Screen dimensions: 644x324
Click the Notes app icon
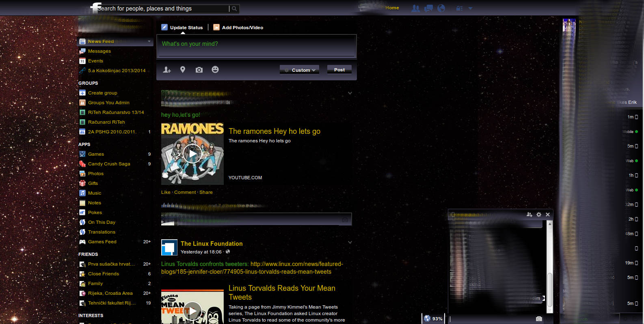pyautogui.click(x=82, y=203)
